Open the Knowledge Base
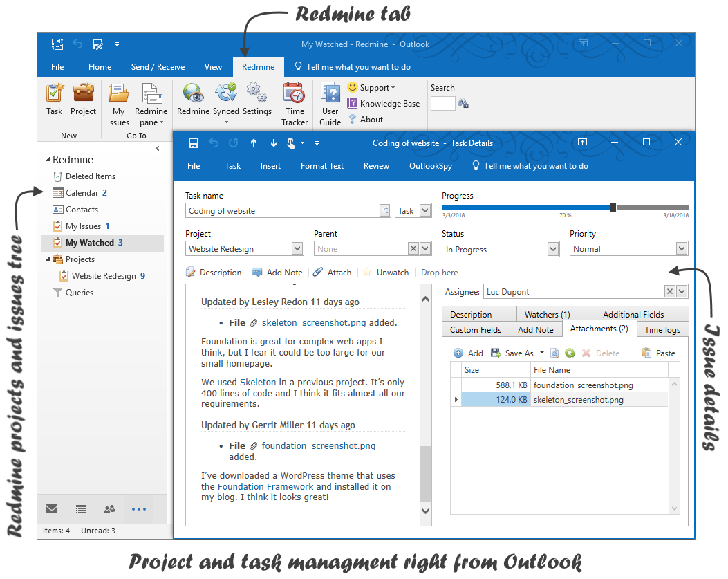 click(x=384, y=104)
